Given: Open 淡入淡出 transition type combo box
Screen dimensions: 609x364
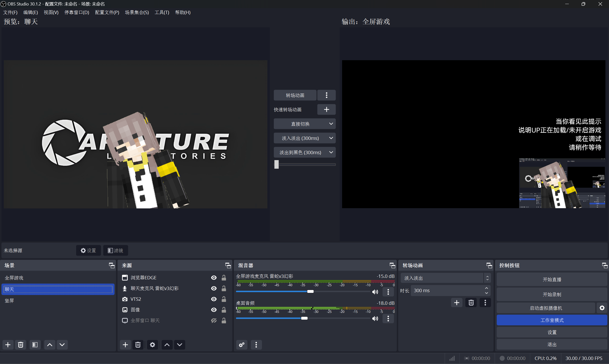Looking at the screenshot, I should 445,278.
